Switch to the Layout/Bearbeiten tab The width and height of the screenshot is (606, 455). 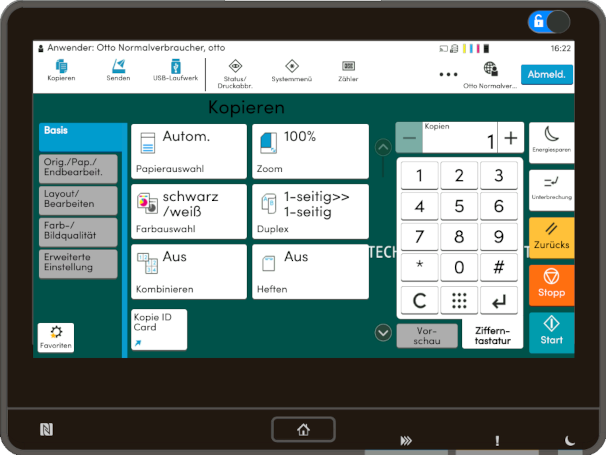point(79,198)
